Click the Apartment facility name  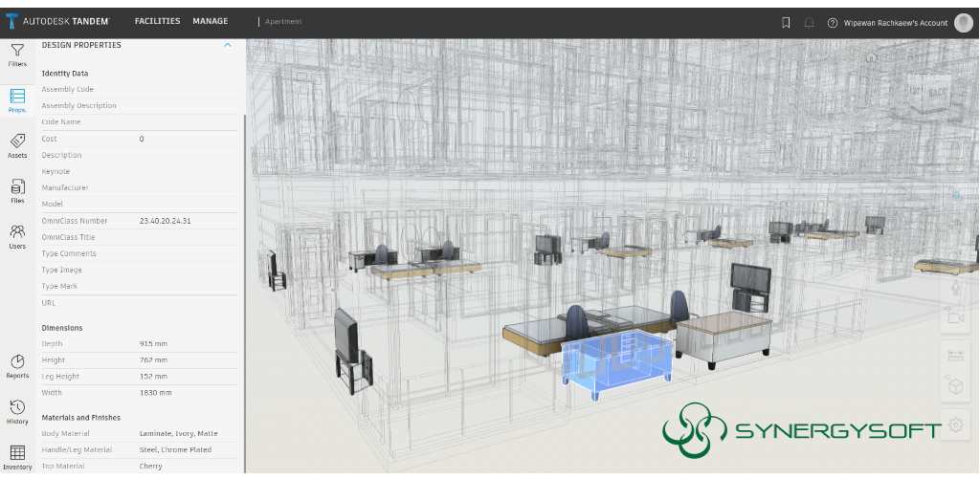point(283,22)
